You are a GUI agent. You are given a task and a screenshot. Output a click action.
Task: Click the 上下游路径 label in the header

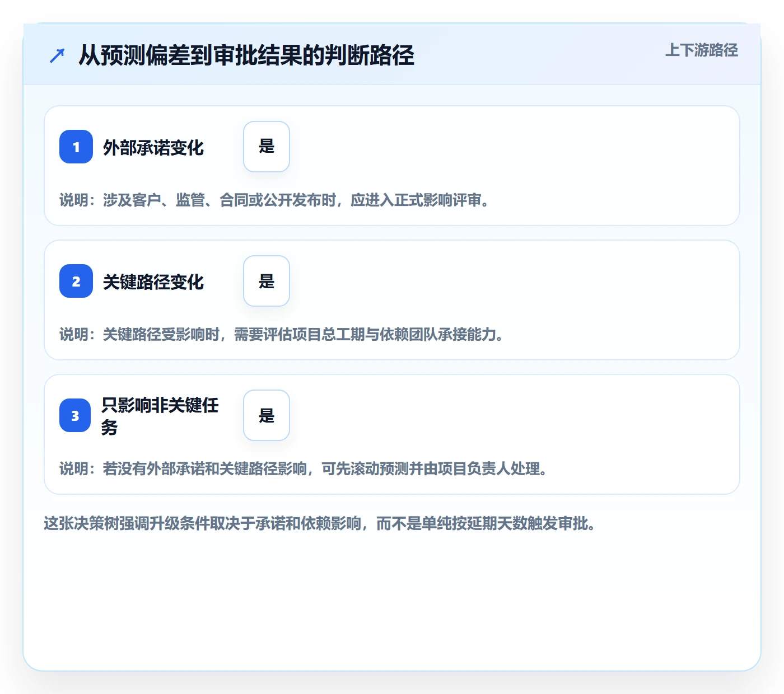click(x=702, y=50)
